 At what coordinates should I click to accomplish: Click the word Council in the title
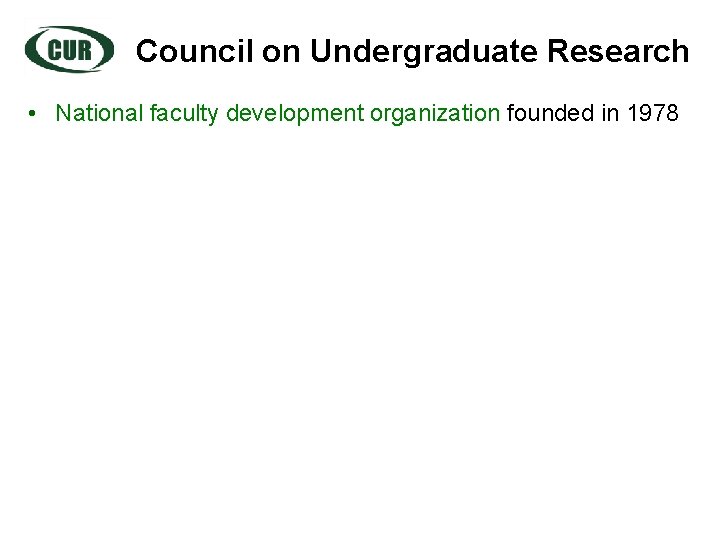[195, 51]
